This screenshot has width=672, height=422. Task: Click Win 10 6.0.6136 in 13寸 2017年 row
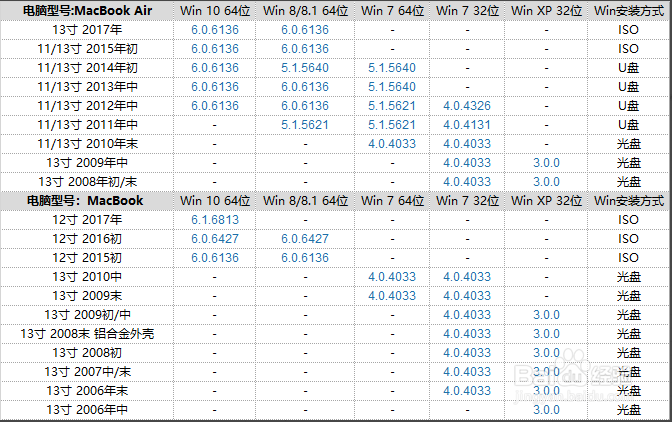(x=215, y=30)
